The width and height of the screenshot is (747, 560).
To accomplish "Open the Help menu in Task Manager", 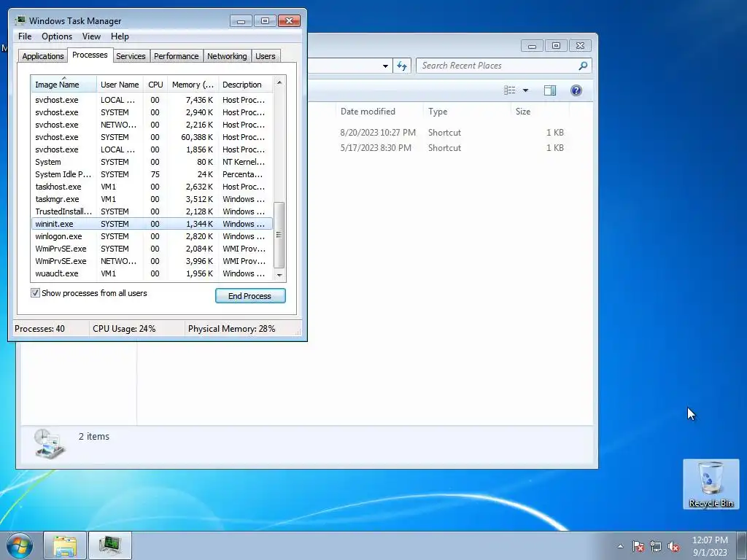I will 120,36.
